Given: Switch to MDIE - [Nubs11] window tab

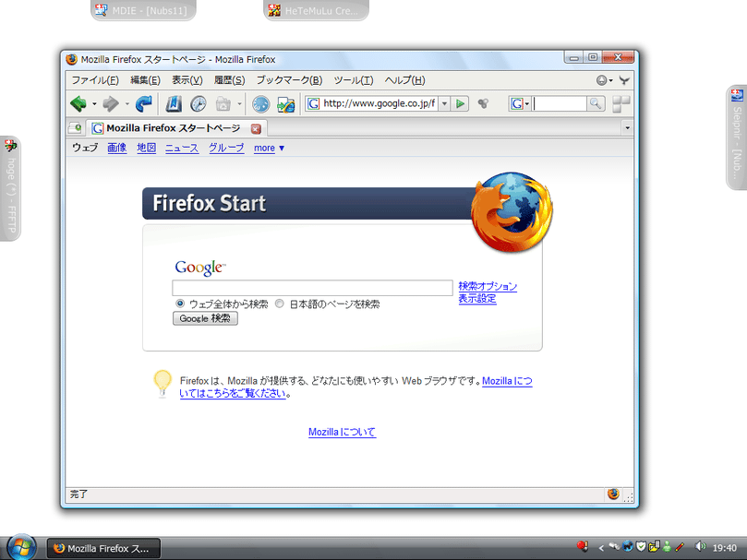Looking at the screenshot, I should (143, 10).
